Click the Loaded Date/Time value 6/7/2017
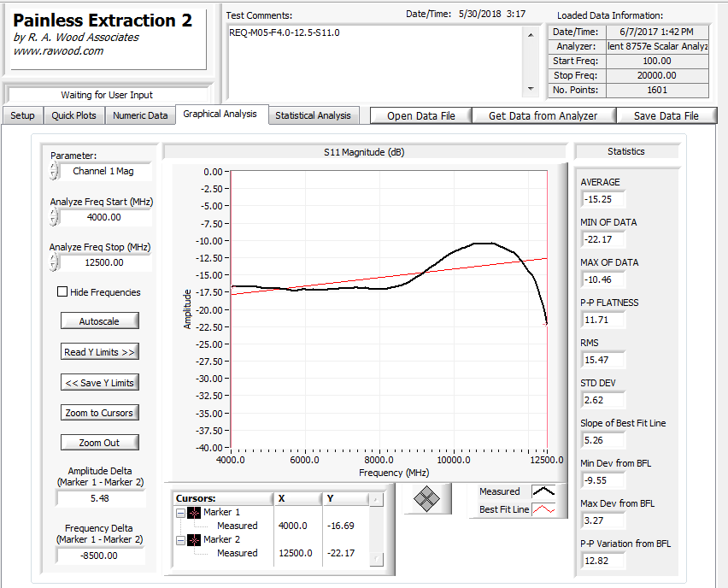728x588 pixels. 656,32
